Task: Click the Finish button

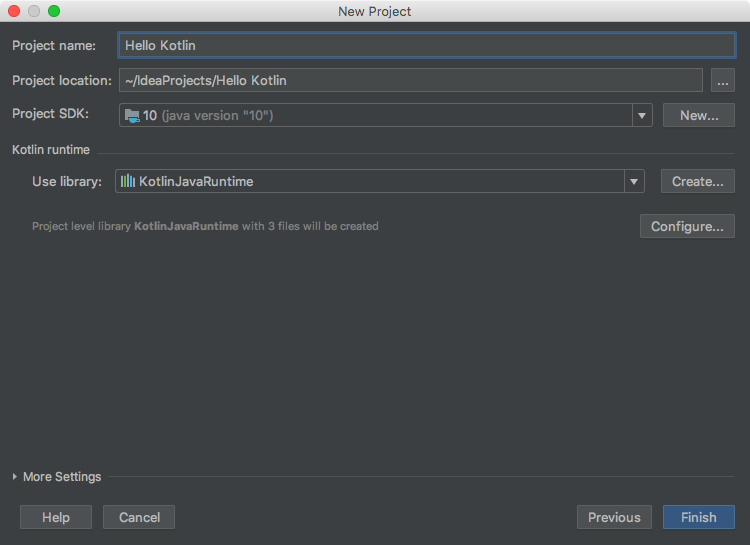Action: [x=698, y=517]
